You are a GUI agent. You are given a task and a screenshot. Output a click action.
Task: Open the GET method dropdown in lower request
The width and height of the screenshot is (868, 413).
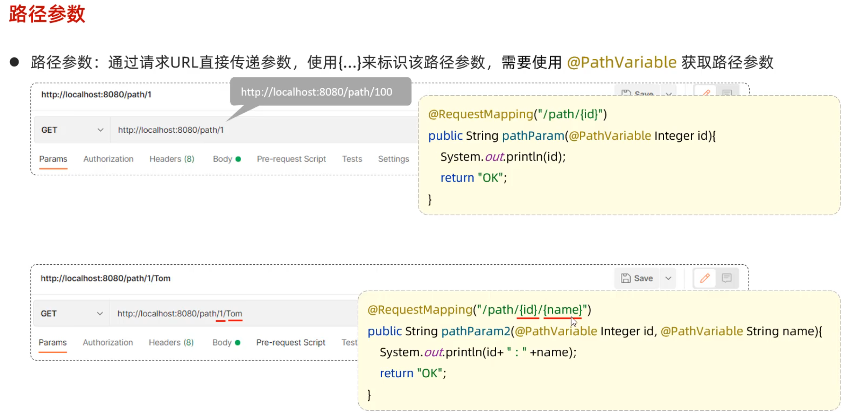pos(71,314)
